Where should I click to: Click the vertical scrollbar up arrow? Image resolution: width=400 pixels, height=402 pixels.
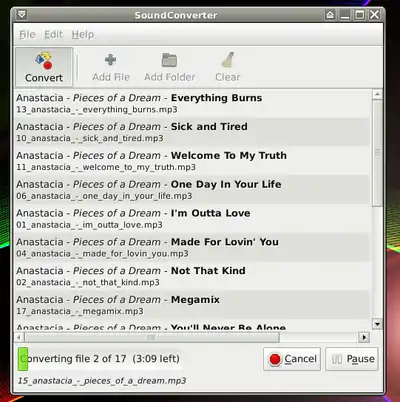[x=377, y=94]
